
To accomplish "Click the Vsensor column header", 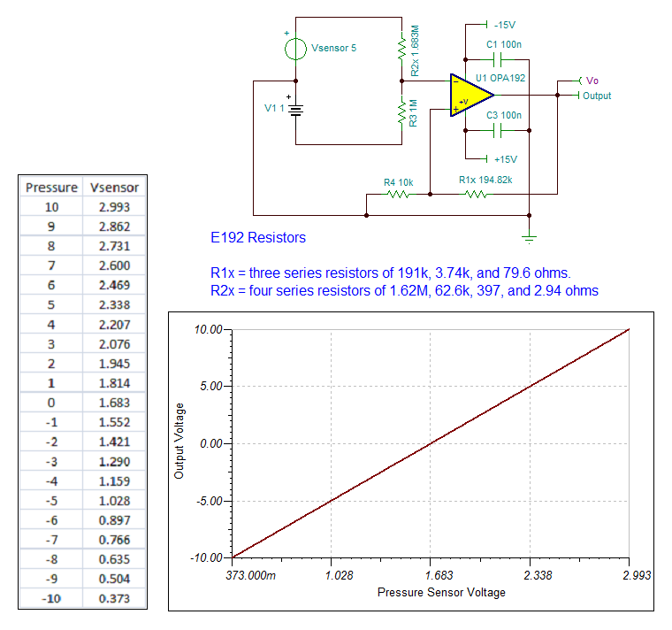I will (x=114, y=188).
